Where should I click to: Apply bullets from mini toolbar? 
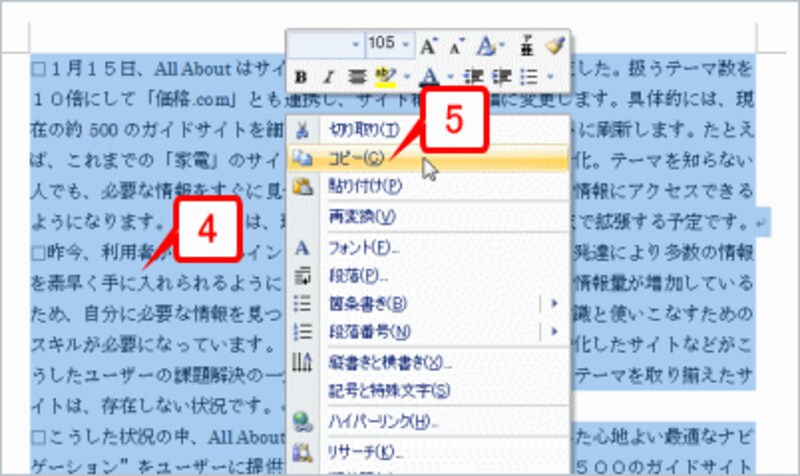tap(529, 77)
